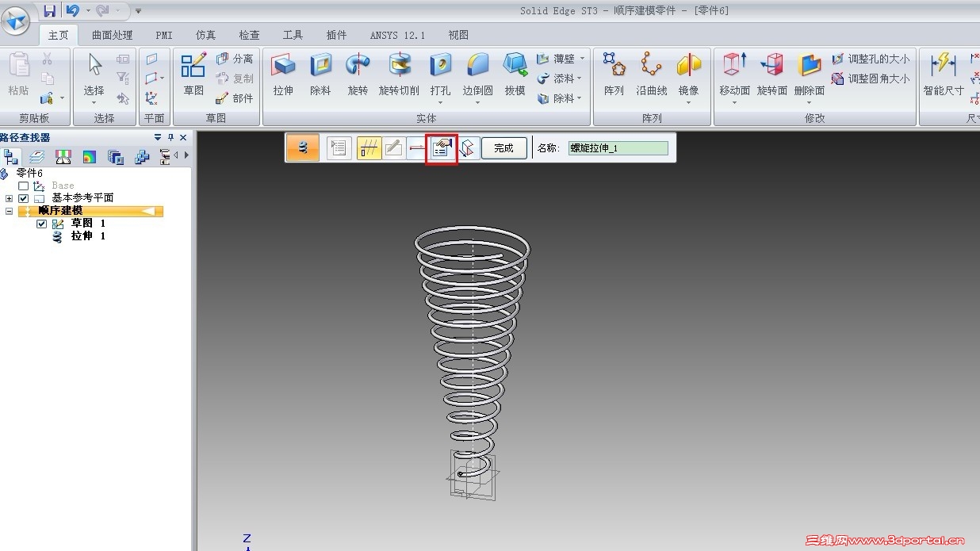Open the Undo history dropdown arrow
Image resolution: width=980 pixels, height=551 pixels.
click(x=87, y=10)
